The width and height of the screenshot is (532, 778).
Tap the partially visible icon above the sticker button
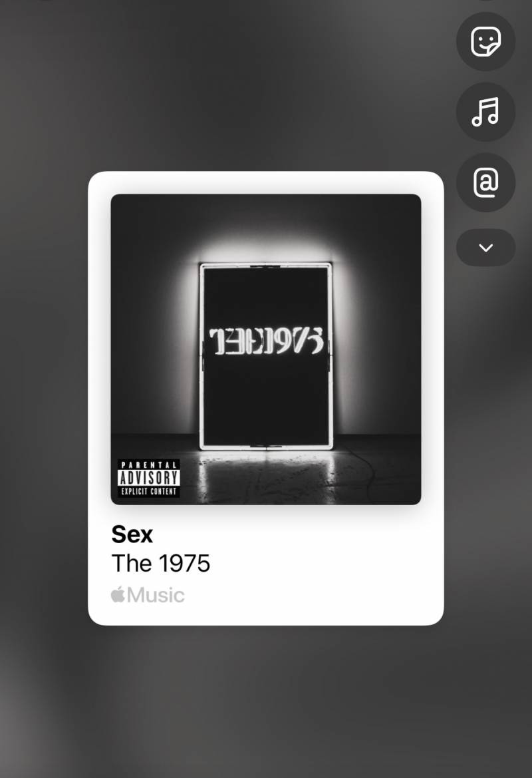coord(485,1)
